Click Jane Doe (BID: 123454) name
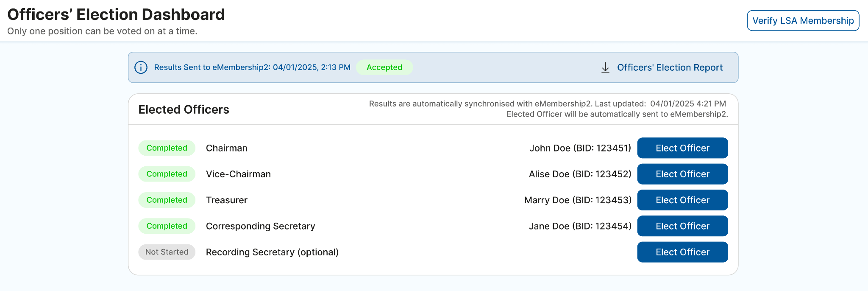Screen dimensions: 868x291 click(x=580, y=226)
